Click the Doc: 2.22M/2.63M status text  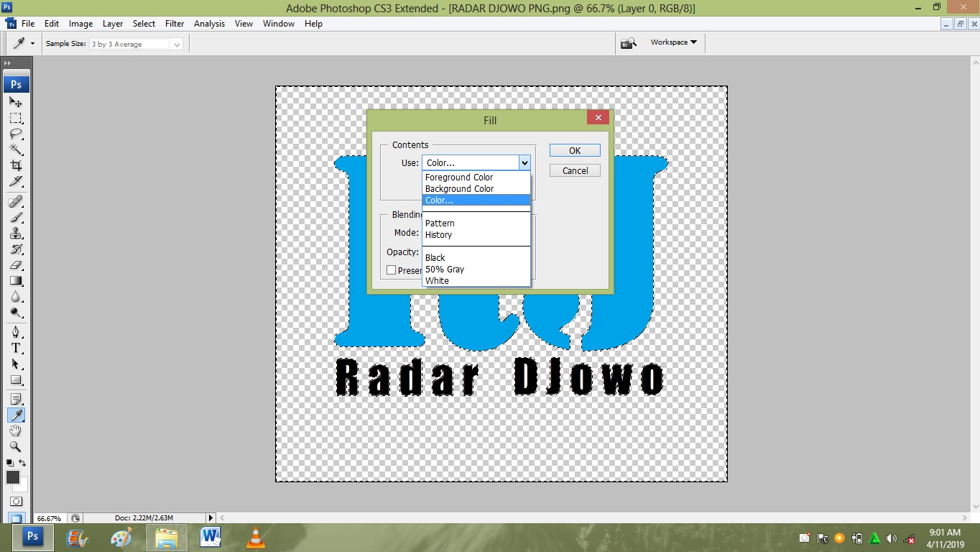[x=144, y=518]
